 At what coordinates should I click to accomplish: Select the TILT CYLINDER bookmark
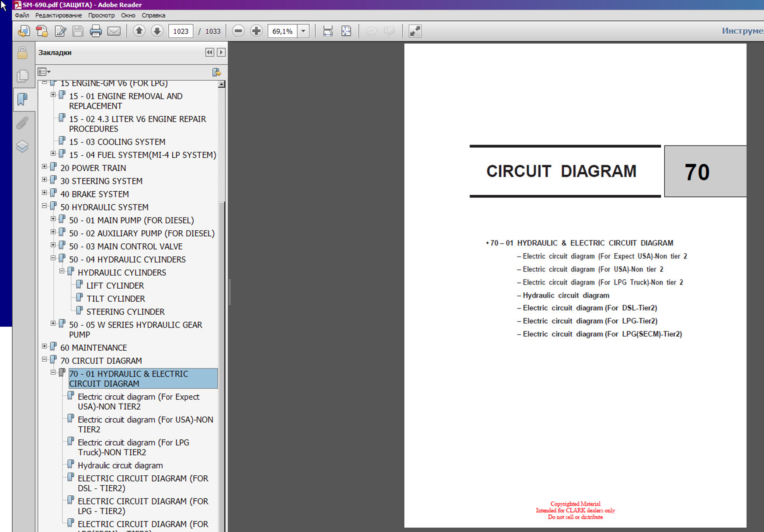click(115, 299)
